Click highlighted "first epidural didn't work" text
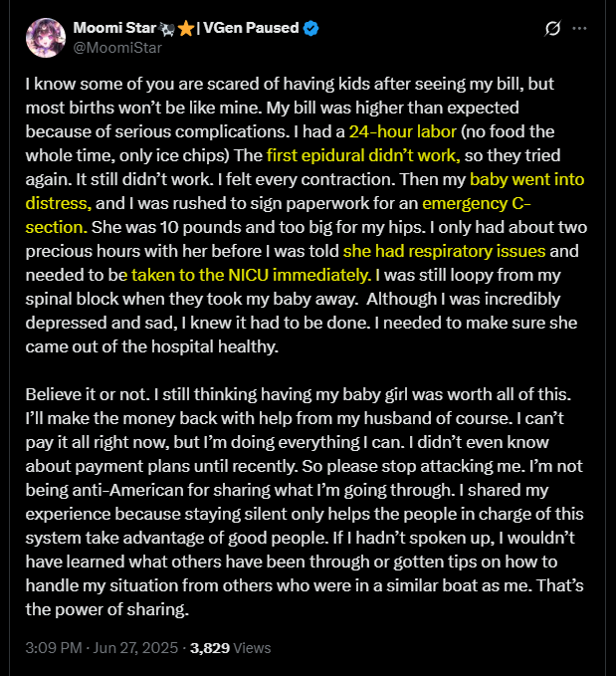 click(363, 155)
